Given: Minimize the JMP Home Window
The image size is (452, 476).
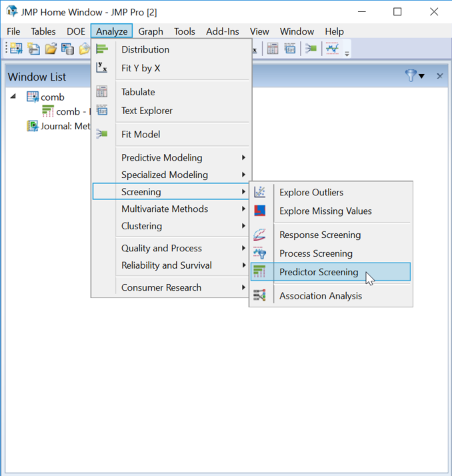Looking at the screenshot, I should point(362,12).
